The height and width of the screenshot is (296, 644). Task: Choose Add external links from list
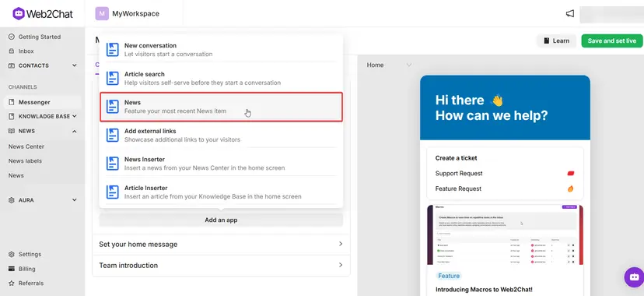221,136
